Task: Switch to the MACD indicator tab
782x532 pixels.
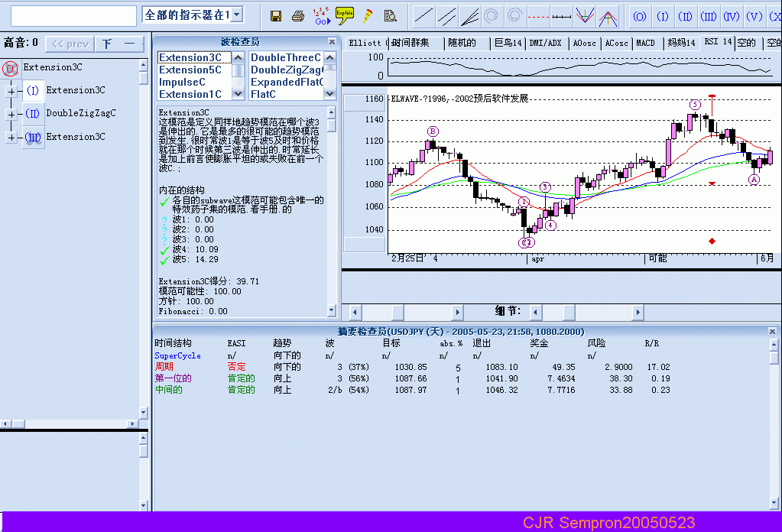Action: [x=645, y=44]
